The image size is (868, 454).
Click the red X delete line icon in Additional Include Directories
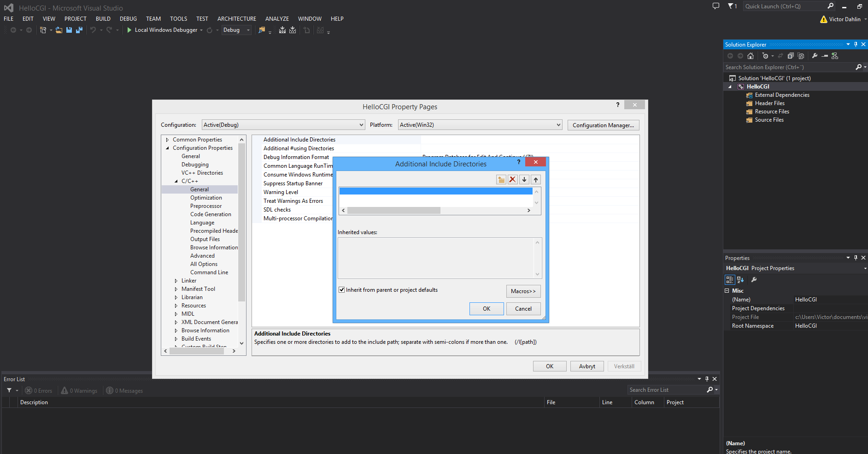click(513, 180)
